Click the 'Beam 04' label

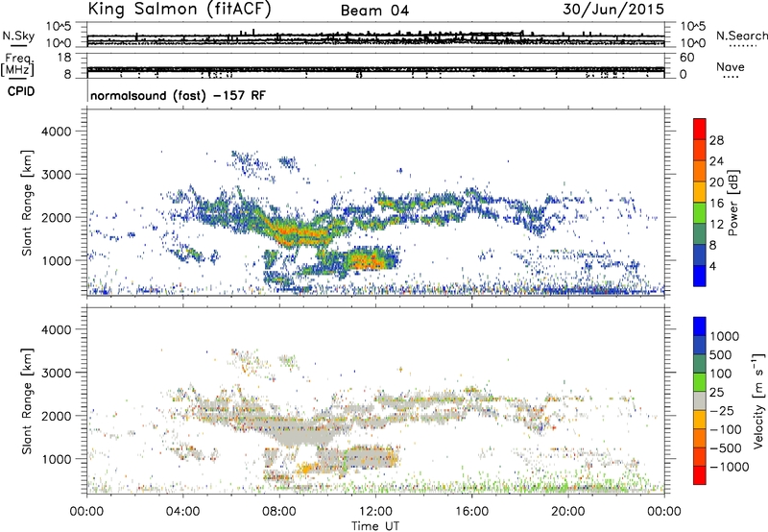[x=374, y=11]
